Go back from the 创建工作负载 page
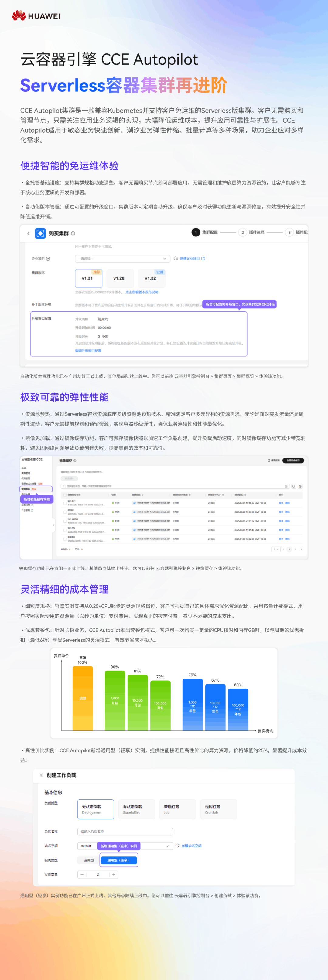The width and height of the screenshot is (328, 980). point(42,775)
